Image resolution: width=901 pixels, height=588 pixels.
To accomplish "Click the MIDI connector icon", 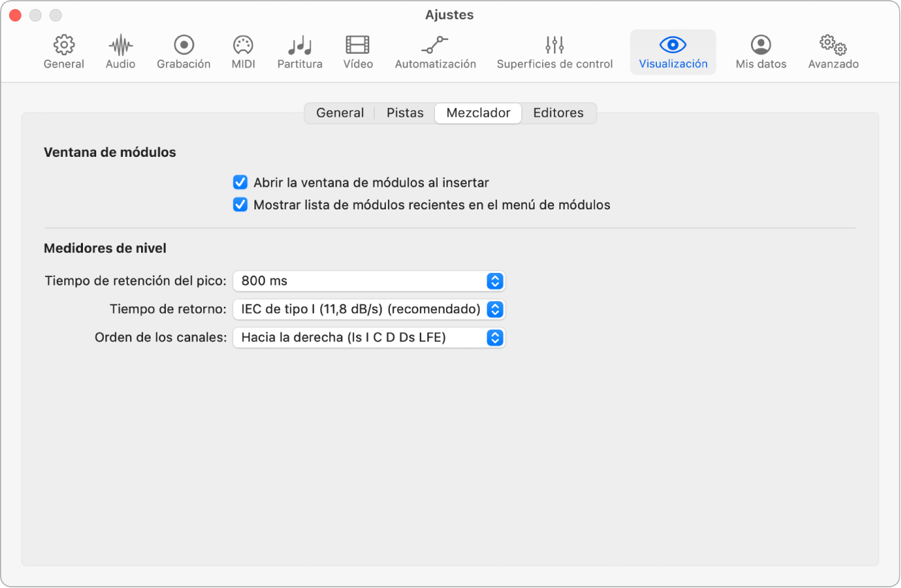I will [243, 46].
